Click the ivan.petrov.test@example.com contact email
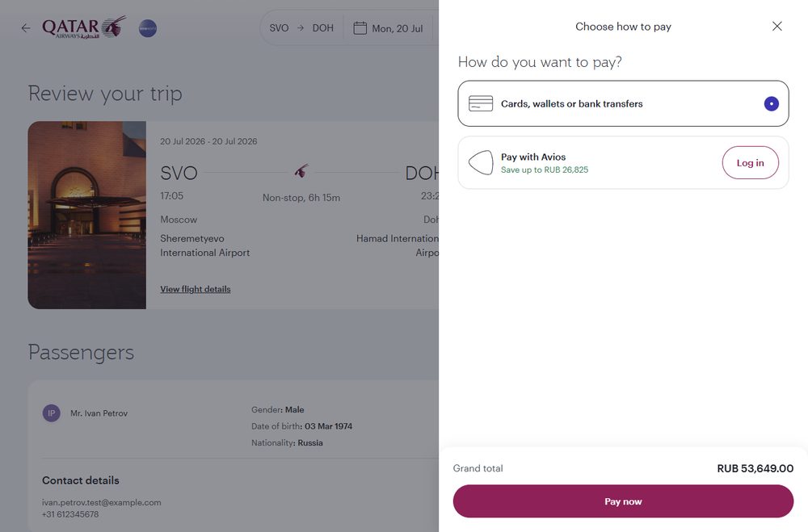808x532 pixels. pyautogui.click(x=102, y=502)
